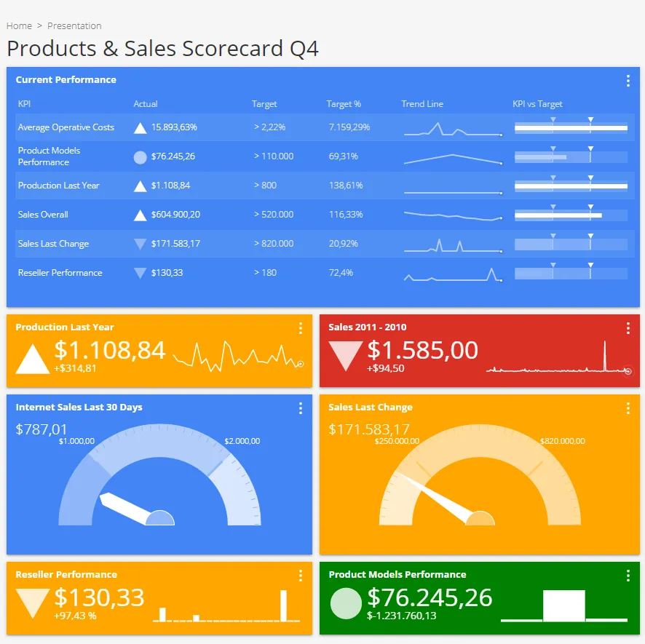
Task: Open the Sales 2011 - 2010 card menu
Action: tap(628, 327)
